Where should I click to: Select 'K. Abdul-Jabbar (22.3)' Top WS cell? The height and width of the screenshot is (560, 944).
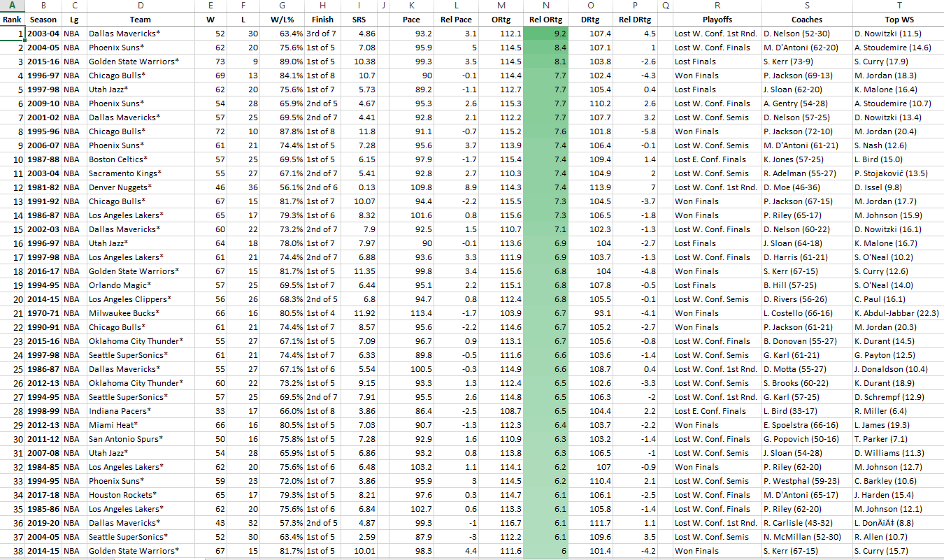pyautogui.click(x=898, y=313)
